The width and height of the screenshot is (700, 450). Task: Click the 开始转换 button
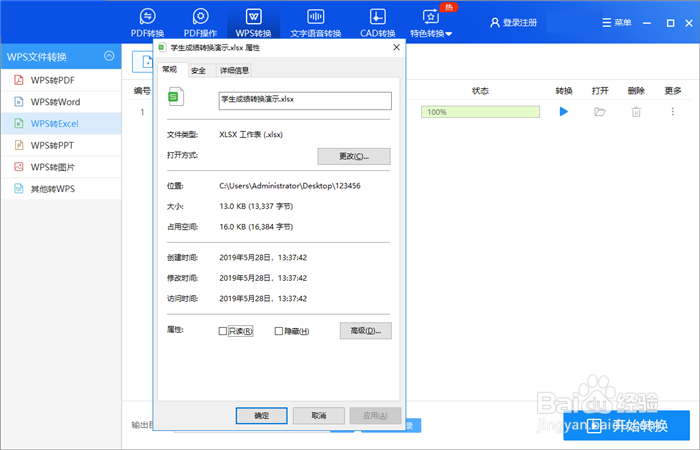(x=627, y=425)
